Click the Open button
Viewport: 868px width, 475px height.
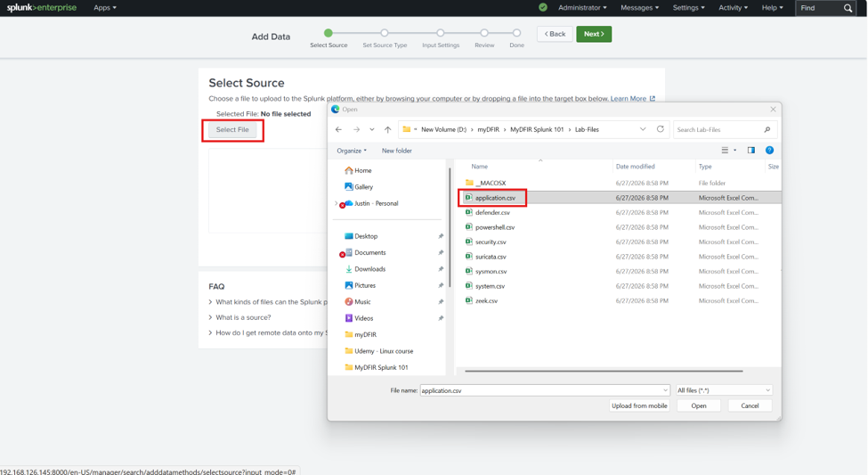pyautogui.click(x=699, y=405)
